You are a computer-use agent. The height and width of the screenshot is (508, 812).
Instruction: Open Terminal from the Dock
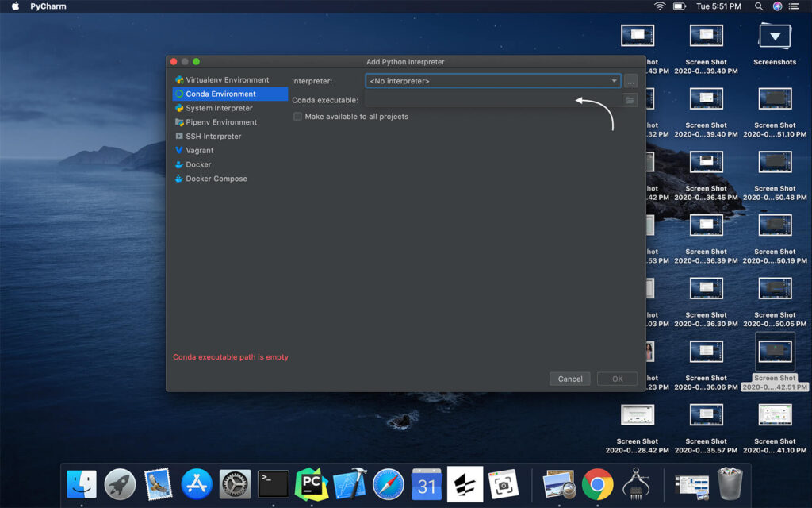pyautogui.click(x=273, y=485)
